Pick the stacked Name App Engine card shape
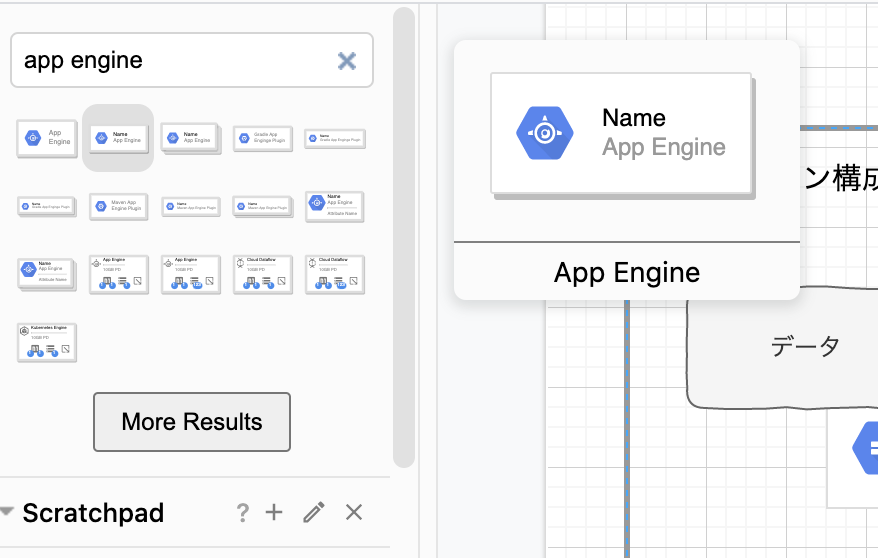The width and height of the screenshot is (878, 558). 191,138
